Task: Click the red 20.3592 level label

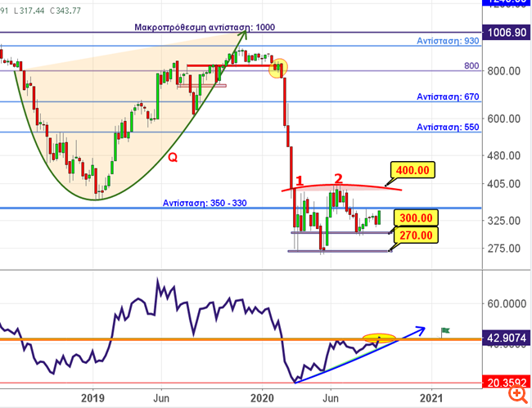Action: (503, 381)
